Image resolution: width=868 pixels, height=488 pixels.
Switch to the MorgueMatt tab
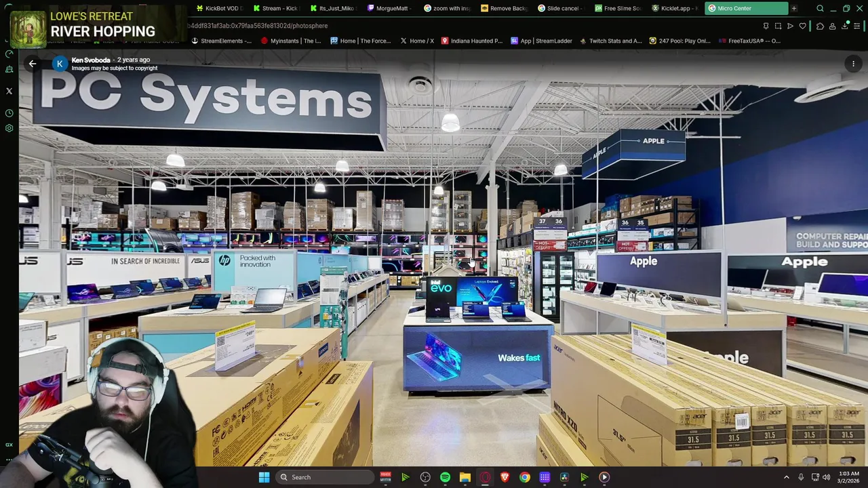click(x=389, y=8)
